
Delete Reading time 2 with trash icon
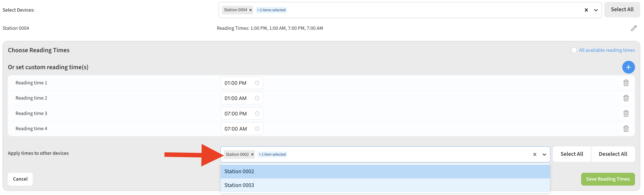pyautogui.click(x=626, y=98)
